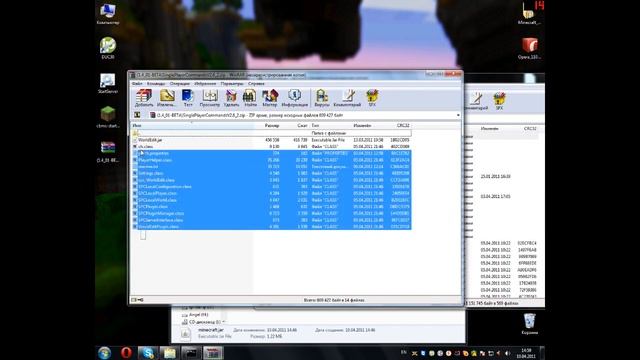The height and width of the screenshot is (360, 640).
Task: Open the Избранное menu
Action: [205, 84]
